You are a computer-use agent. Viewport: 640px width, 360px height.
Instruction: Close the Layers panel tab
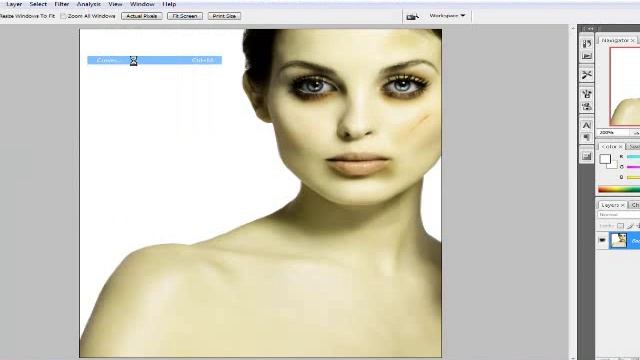click(622, 205)
